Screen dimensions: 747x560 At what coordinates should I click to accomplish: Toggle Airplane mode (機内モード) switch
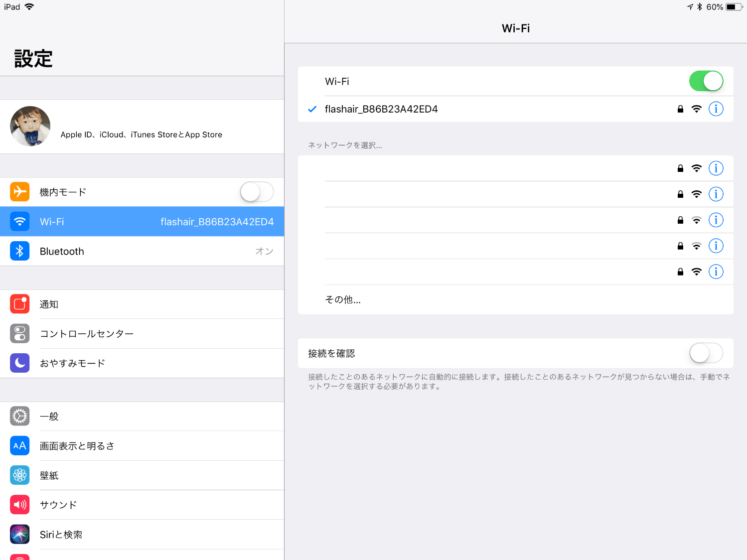coord(257,192)
